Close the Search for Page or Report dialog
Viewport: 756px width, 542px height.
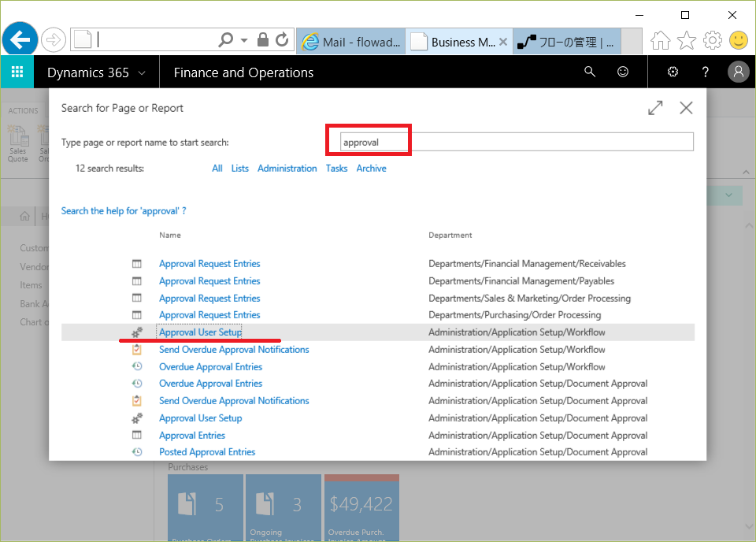(686, 107)
